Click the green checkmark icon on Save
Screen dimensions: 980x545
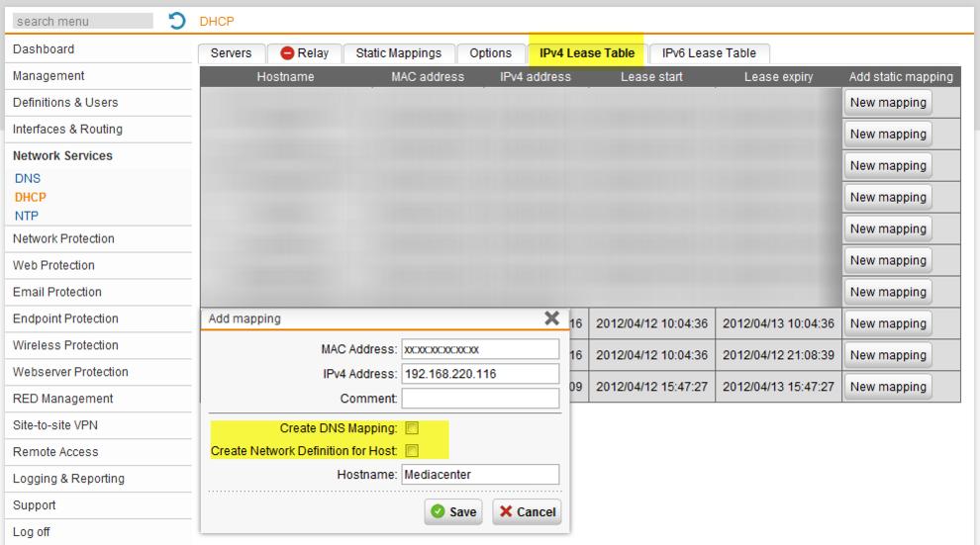438,512
